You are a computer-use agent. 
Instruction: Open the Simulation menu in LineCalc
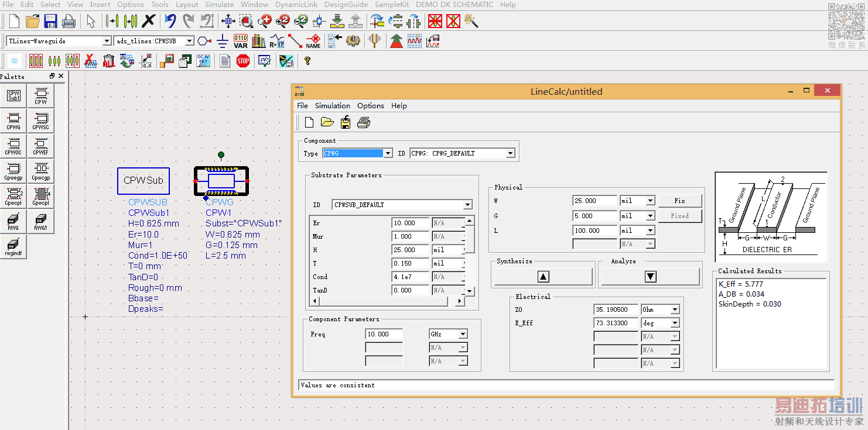332,106
